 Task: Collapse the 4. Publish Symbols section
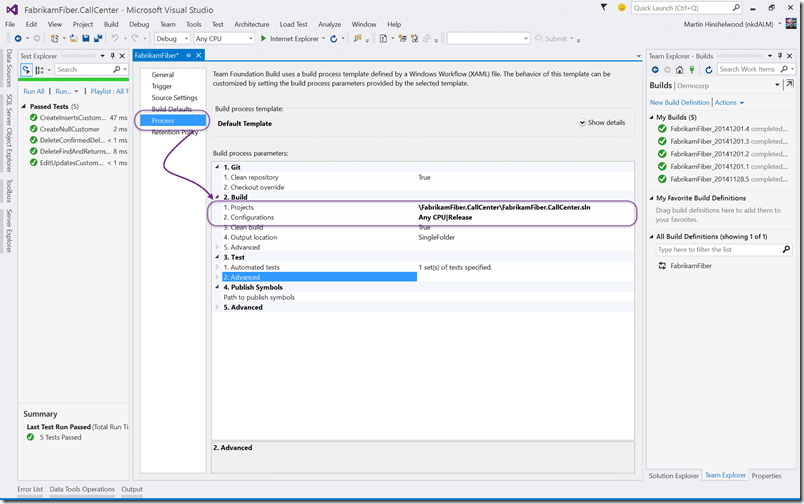pyautogui.click(x=217, y=287)
